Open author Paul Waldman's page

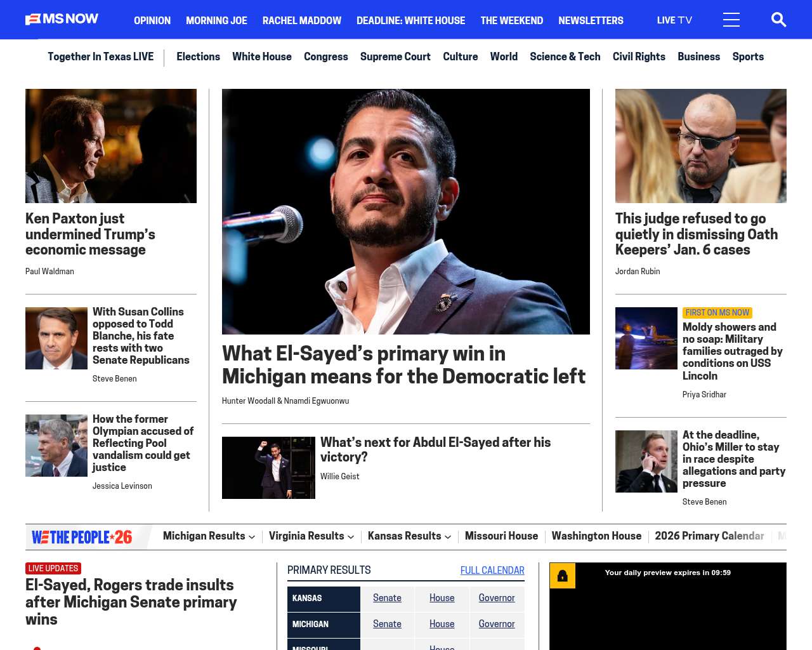coord(49,271)
